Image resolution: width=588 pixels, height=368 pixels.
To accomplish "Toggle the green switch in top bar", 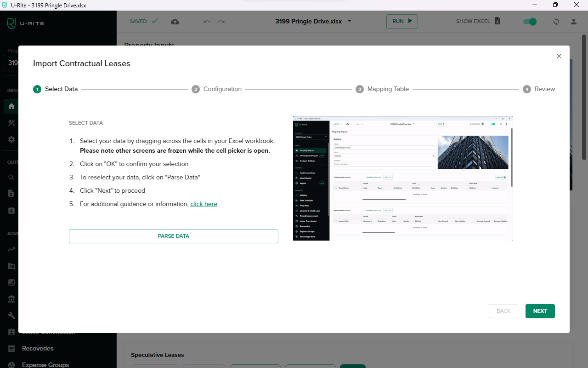I will [530, 22].
